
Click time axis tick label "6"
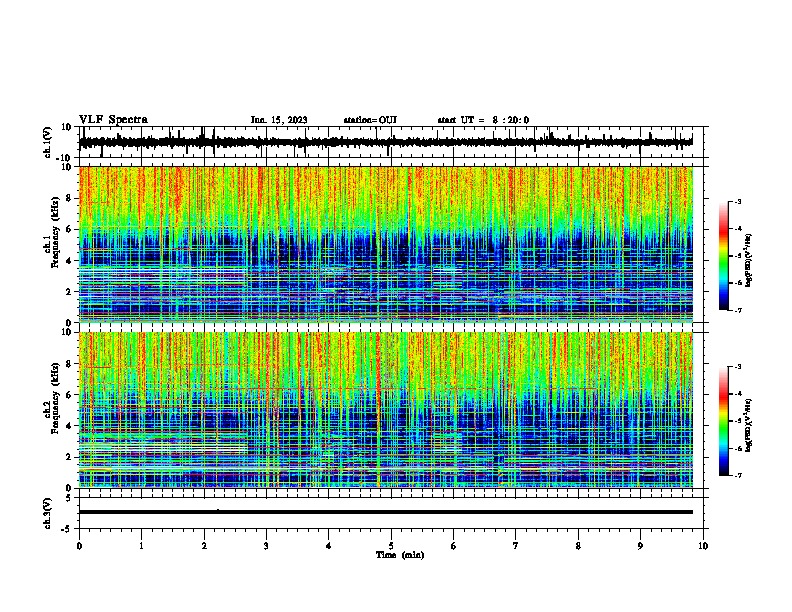454,546
